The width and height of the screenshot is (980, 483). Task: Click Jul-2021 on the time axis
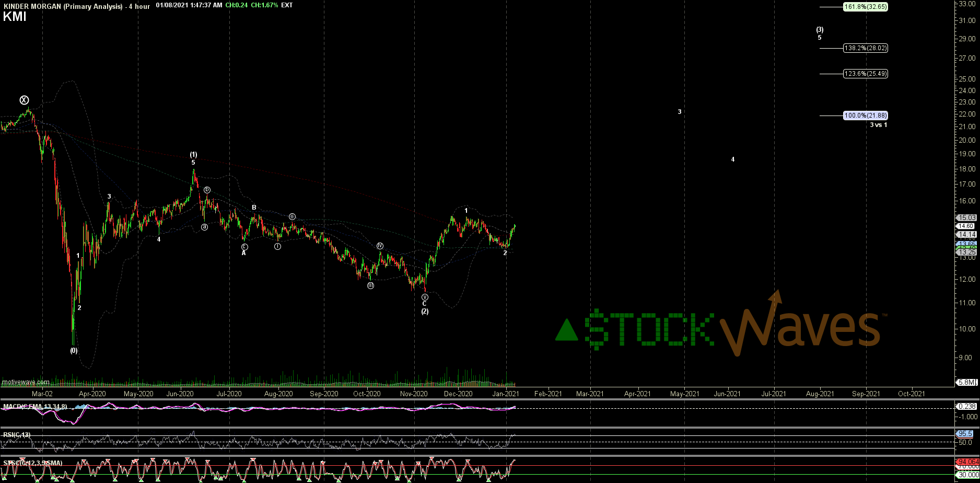coord(774,394)
